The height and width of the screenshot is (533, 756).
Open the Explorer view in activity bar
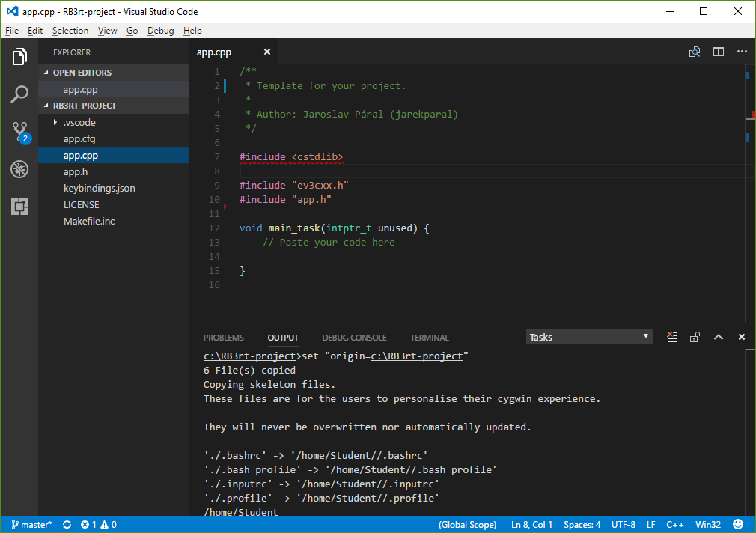[x=19, y=57]
